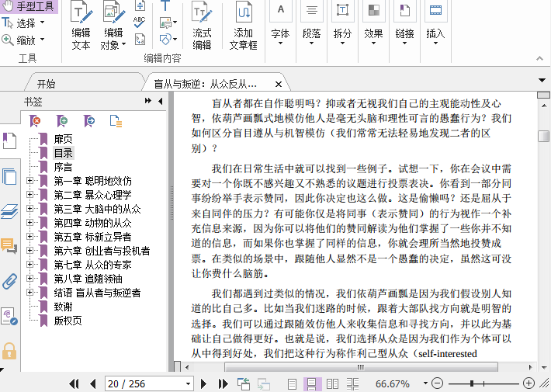Click the zoom in plus button
The image size is (551, 392).
click(528, 383)
